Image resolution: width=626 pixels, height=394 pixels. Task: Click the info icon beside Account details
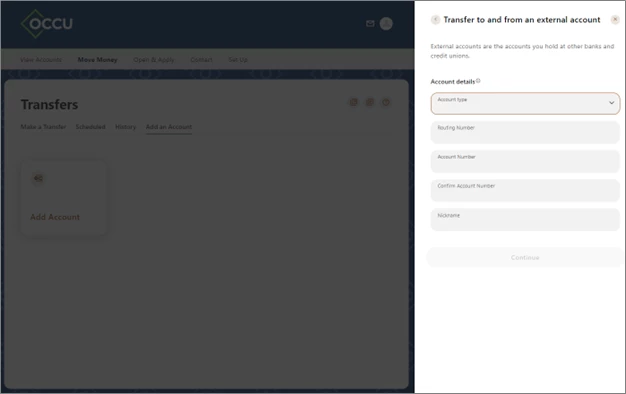pos(478,81)
